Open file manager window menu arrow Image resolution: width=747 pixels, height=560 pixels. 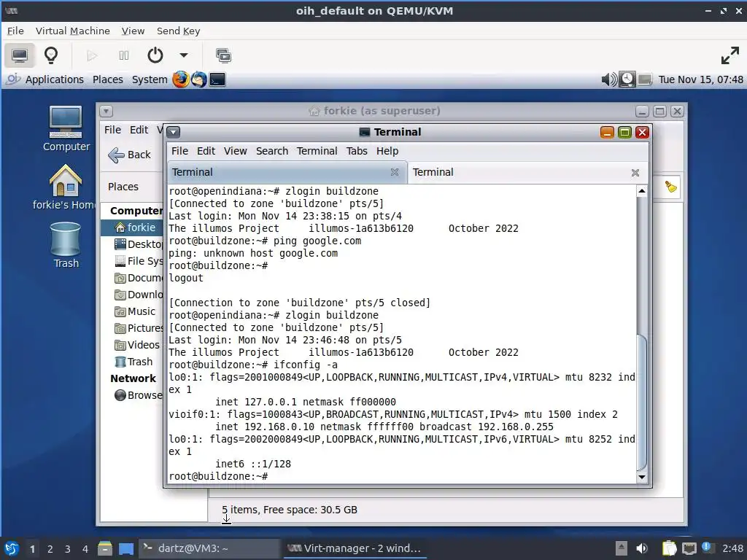coord(107,112)
